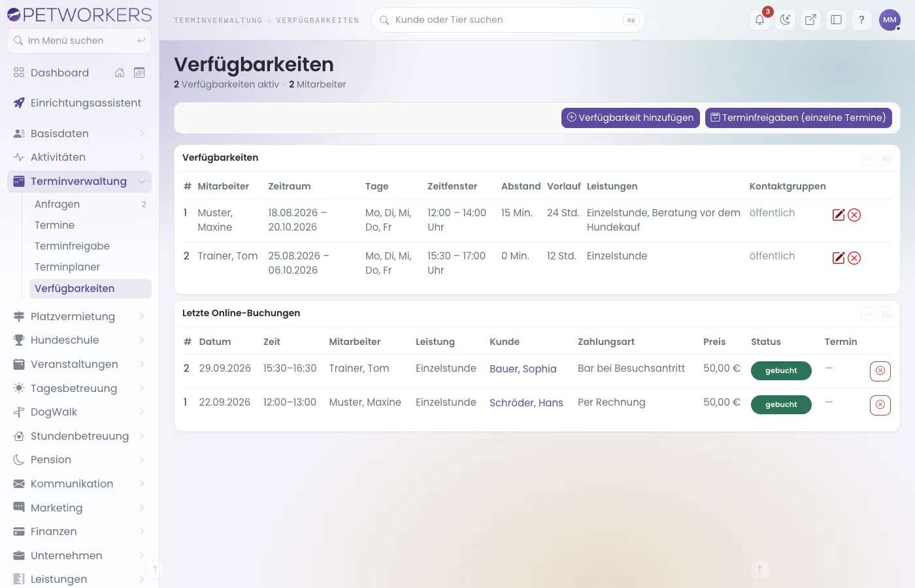Image resolution: width=915 pixels, height=588 pixels.
Task: Expand the Aktivitäten menu
Action: tap(79, 157)
